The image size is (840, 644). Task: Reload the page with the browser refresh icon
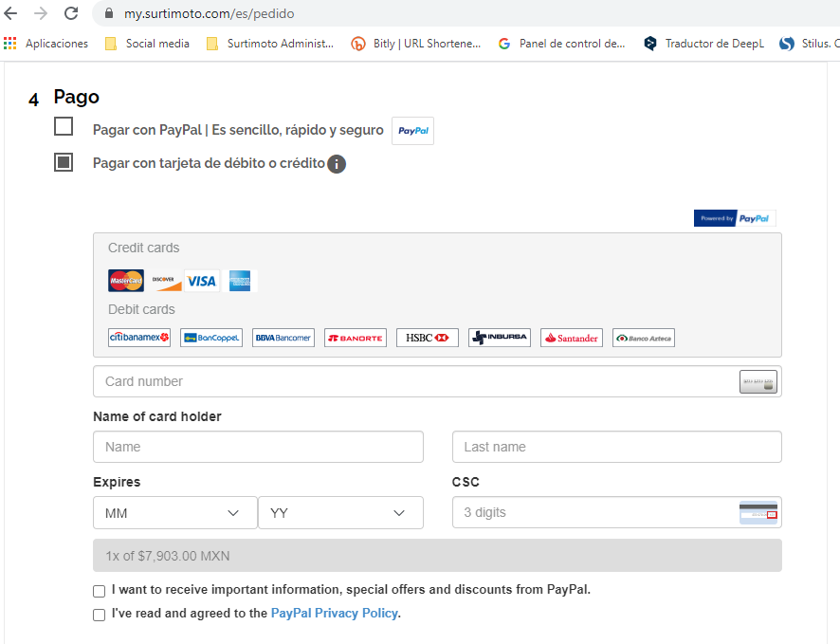point(71,13)
